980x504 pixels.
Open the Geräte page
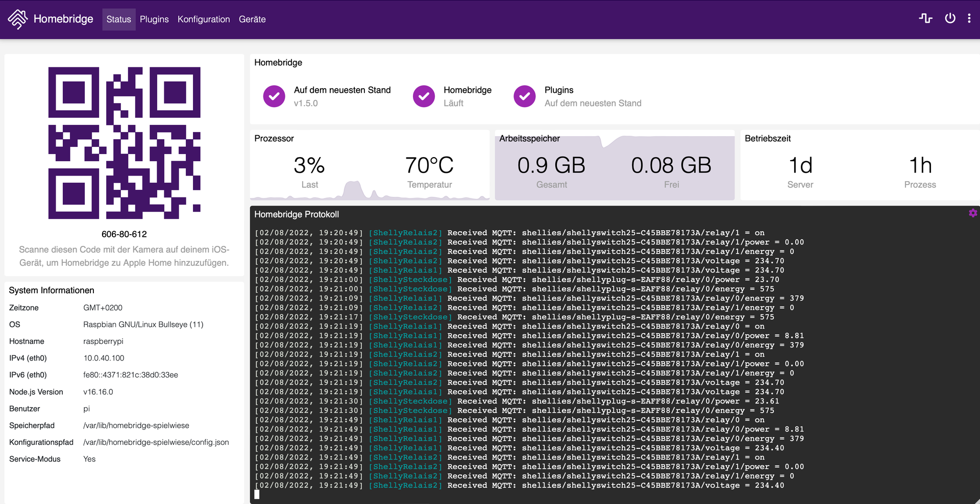(x=252, y=19)
